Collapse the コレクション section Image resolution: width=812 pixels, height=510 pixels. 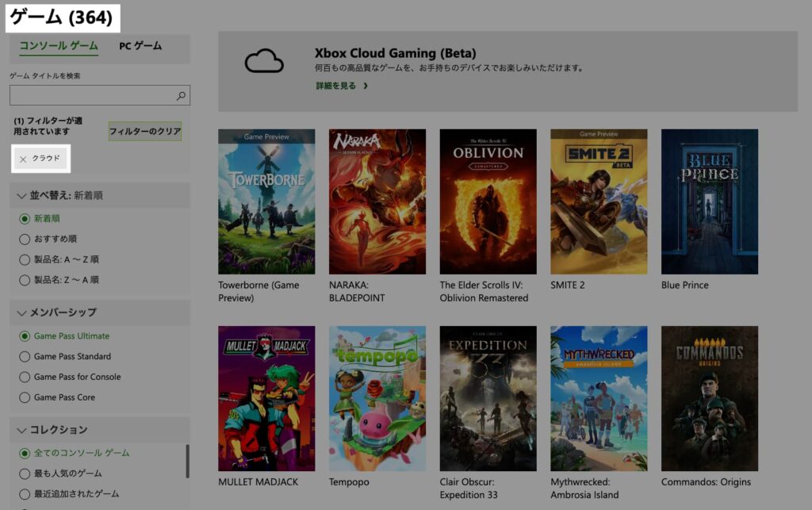(x=100, y=430)
